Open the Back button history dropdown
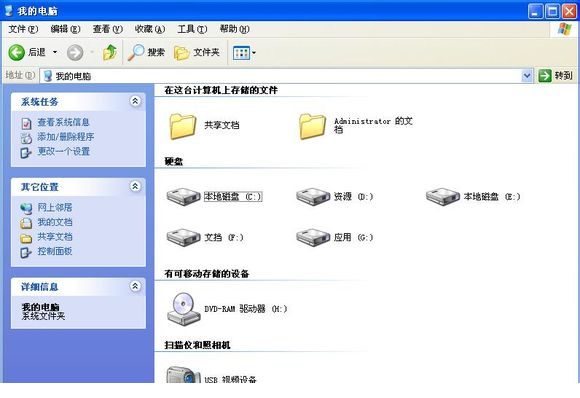The width and height of the screenshot is (580, 398). point(55,52)
